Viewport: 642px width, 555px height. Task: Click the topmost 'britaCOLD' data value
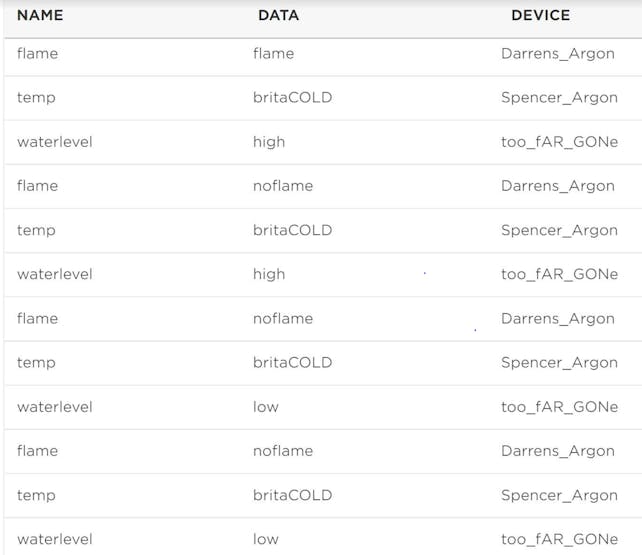point(292,98)
